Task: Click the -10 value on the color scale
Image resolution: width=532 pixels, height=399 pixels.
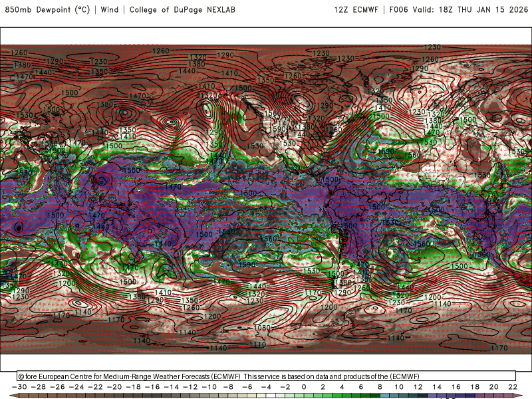Action: coord(209,387)
